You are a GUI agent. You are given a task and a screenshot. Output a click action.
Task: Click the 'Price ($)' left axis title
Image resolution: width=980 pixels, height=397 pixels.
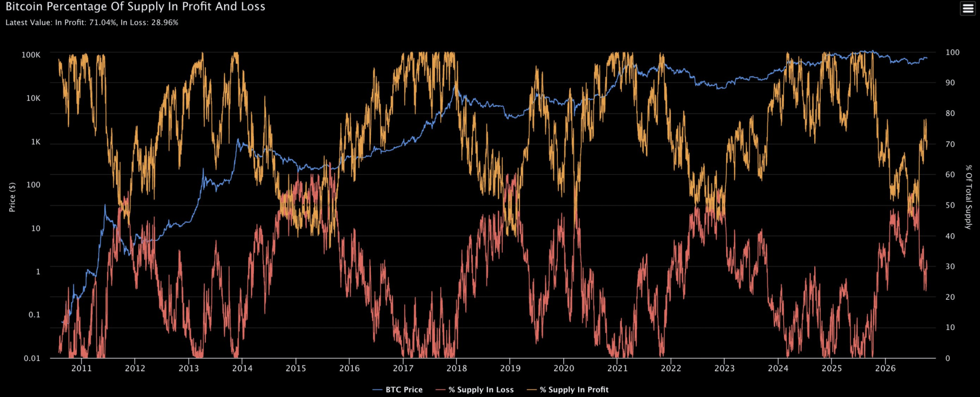(x=12, y=197)
